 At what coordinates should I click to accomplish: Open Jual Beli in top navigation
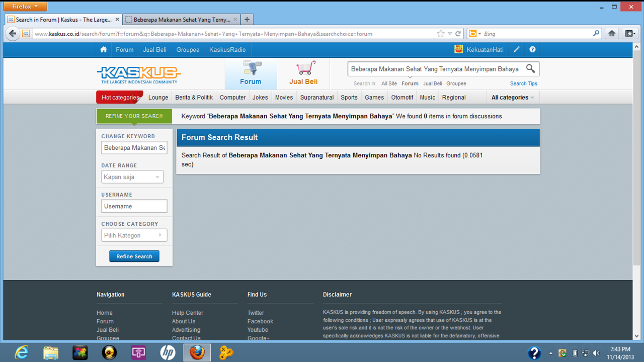(x=155, y=50)
